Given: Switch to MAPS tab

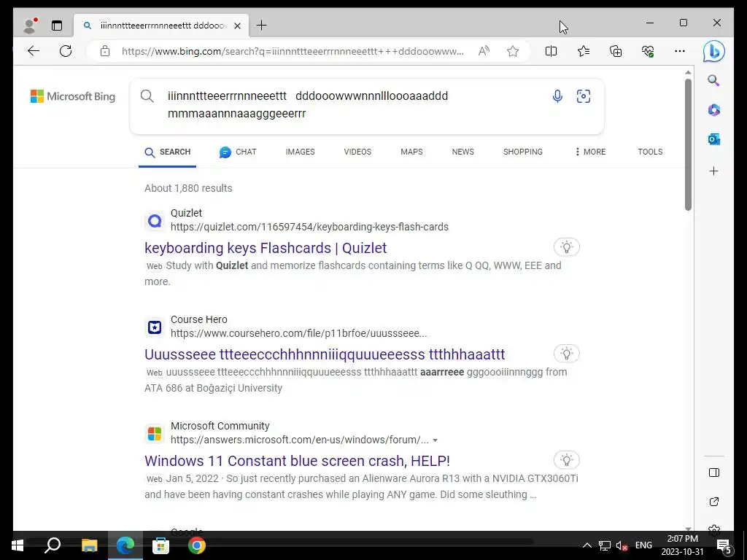Looking at the screenshot, I should 411,152.
